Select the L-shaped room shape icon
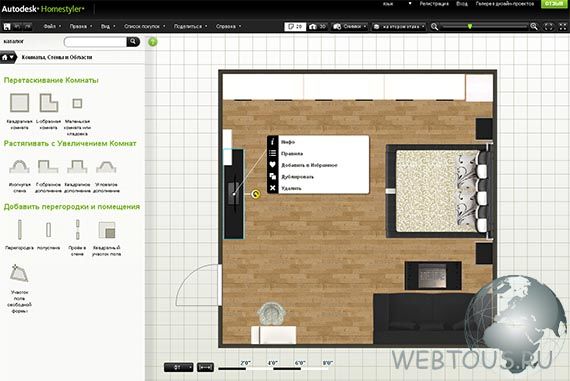The height and width of the screenshot is (381, 570). (48, 103)
